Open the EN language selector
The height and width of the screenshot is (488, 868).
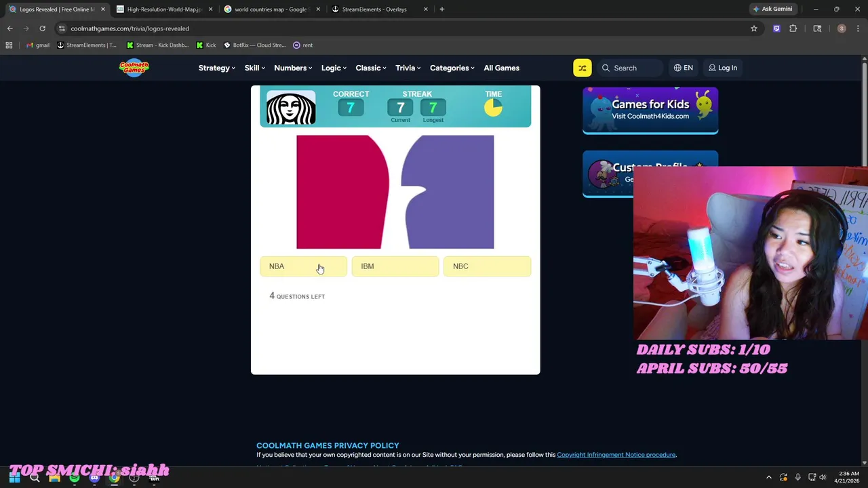[683, 68]
